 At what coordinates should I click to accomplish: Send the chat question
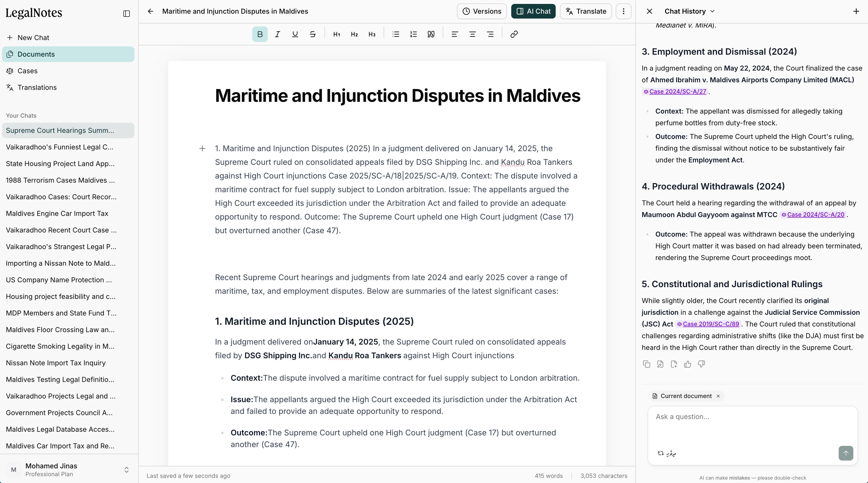[x=846, y=453]
